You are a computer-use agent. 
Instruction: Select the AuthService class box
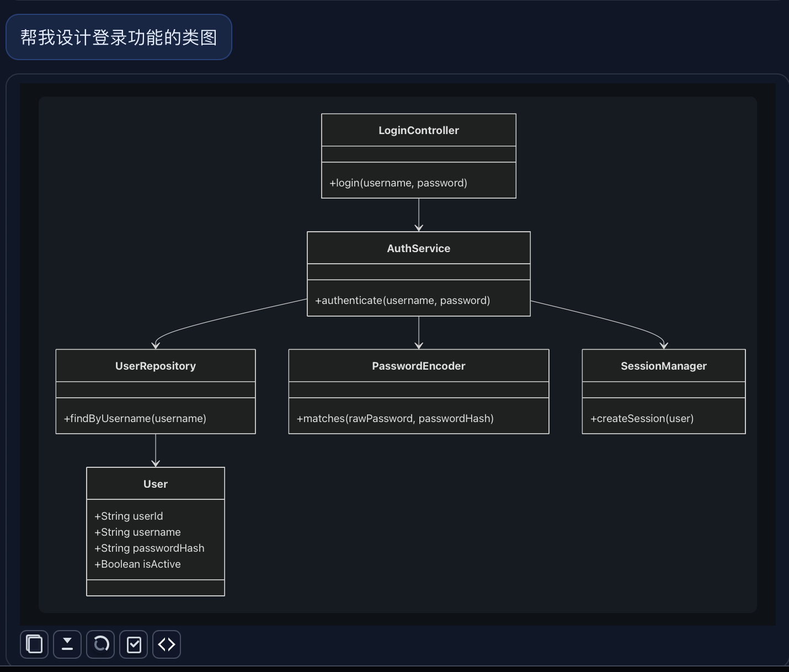pyautogui.click(x=418, y=248)
